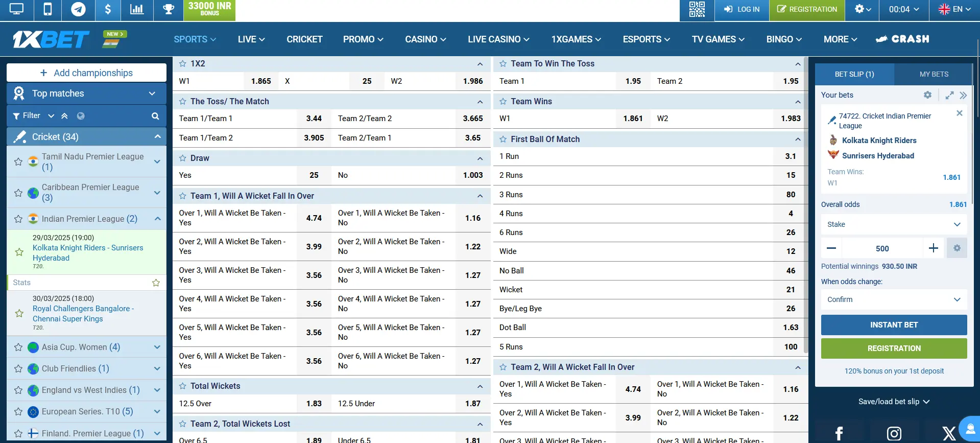Image resolution: width=980 pixels, height=443 pixels.
Task: Click the markets area vertical scrollbar
Action: [x=806, y=204]
